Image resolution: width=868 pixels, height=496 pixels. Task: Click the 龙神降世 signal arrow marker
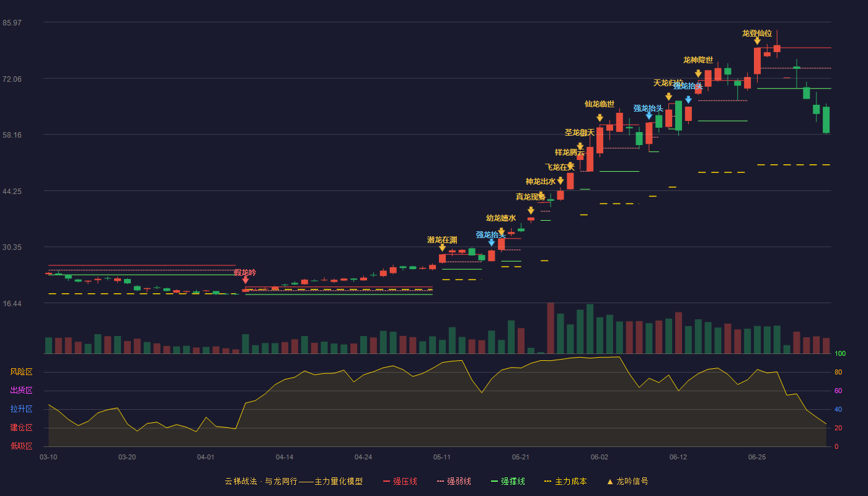point(698,74)
